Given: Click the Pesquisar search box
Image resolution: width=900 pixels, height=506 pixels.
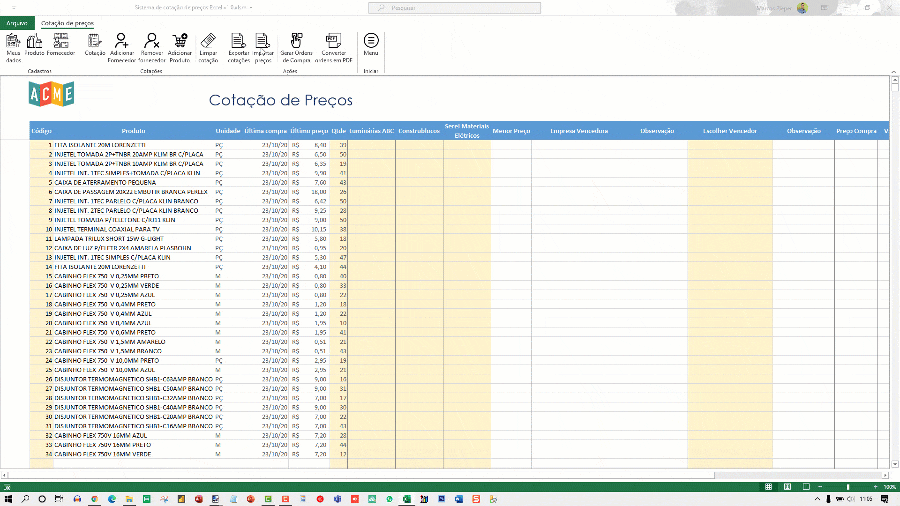Looking at the screenshot, I should [x=454, y=7].
